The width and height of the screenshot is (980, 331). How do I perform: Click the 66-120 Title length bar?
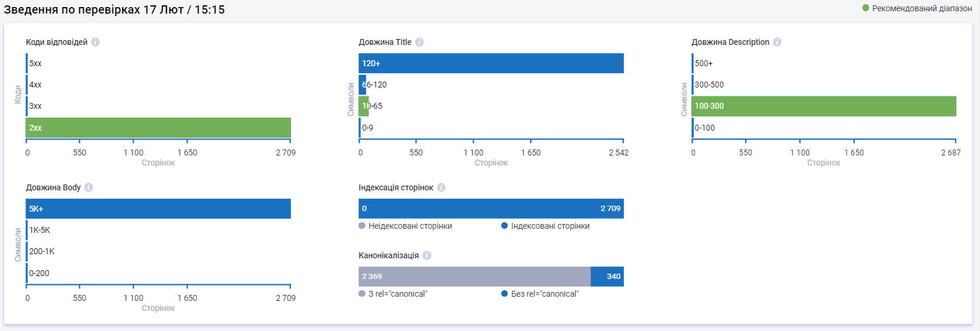coord(362,85)
